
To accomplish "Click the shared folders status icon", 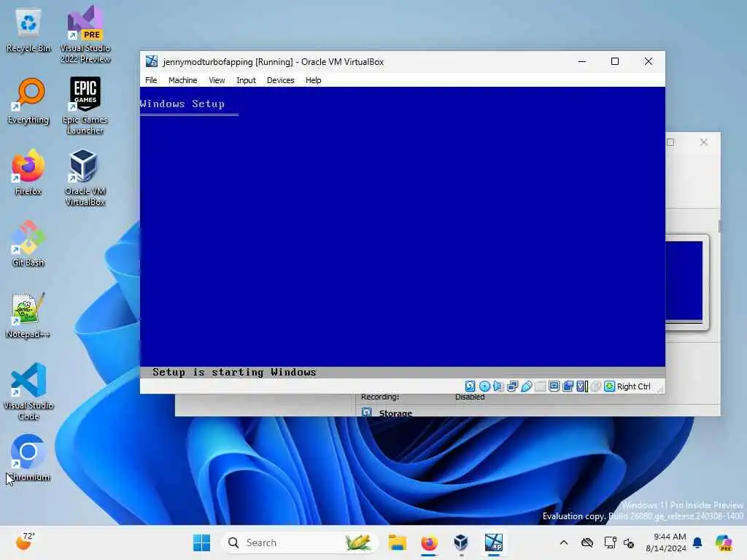I will point(541,386).
